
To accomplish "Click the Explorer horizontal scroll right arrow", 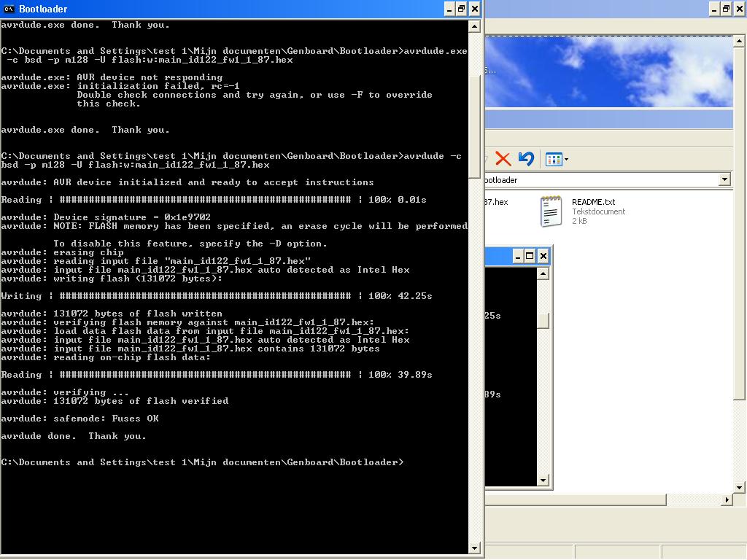I will click(727, 499).
